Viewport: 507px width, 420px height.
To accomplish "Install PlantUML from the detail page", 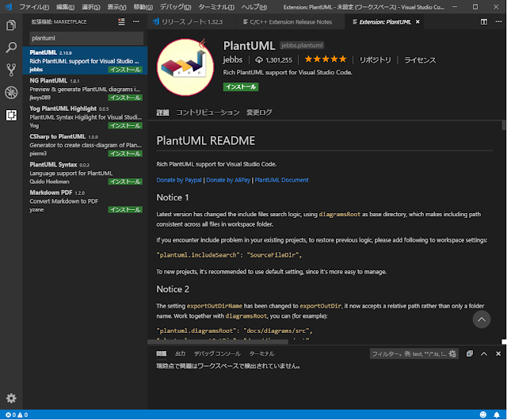I will point(241,86).
